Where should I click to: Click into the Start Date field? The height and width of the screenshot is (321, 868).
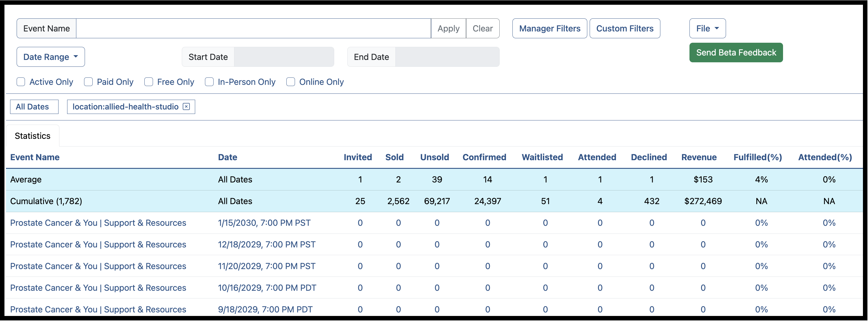tap(284, 57)
